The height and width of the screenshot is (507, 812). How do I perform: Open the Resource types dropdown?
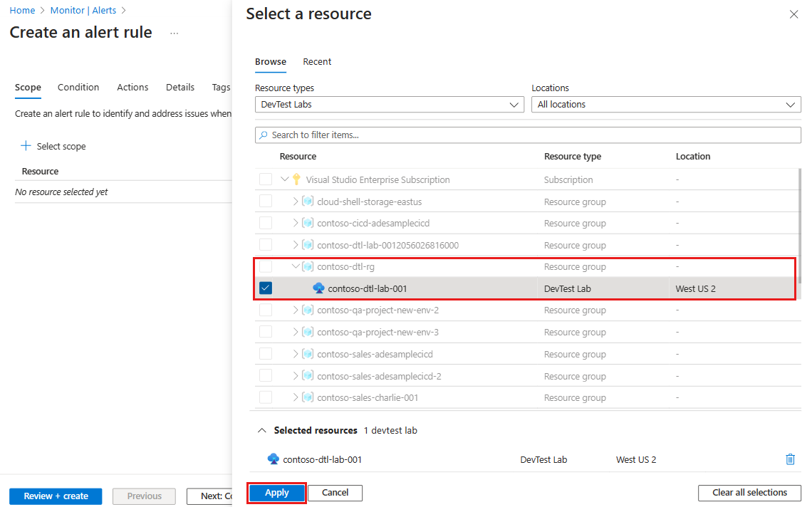[390, 105]
